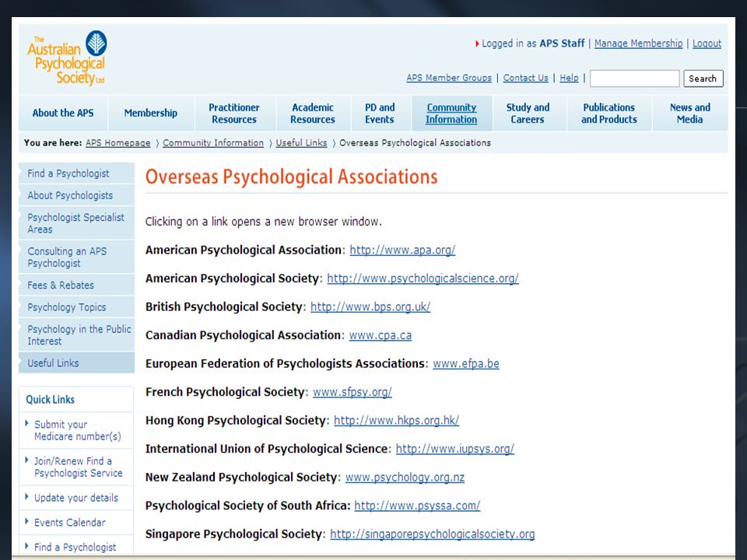Click 'American Psychological Association' label text
Viewport: 747px width, 560px height.
coord(244,250)
